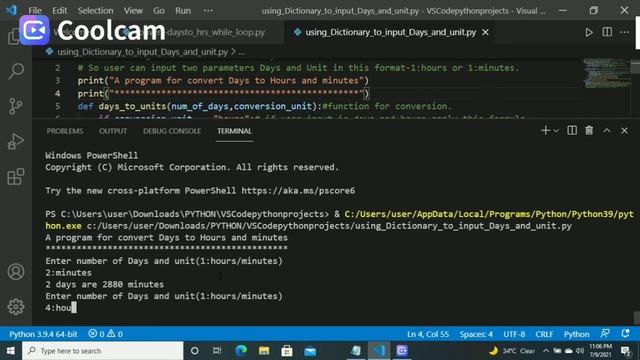Open errors and warnings count in status bar

[x=106, y=334]
